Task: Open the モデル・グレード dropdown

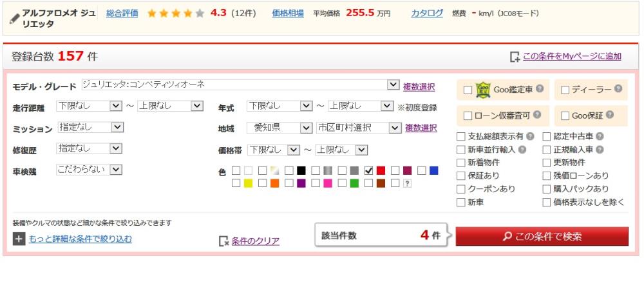Action: (x=240, y=85)
